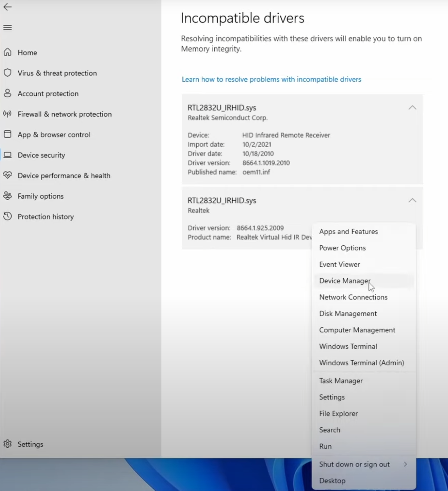The height and width of the screenshot is (491, 448).
Task: Click the Family options icon
Action: pyautogui.click(x=8, y=196)
